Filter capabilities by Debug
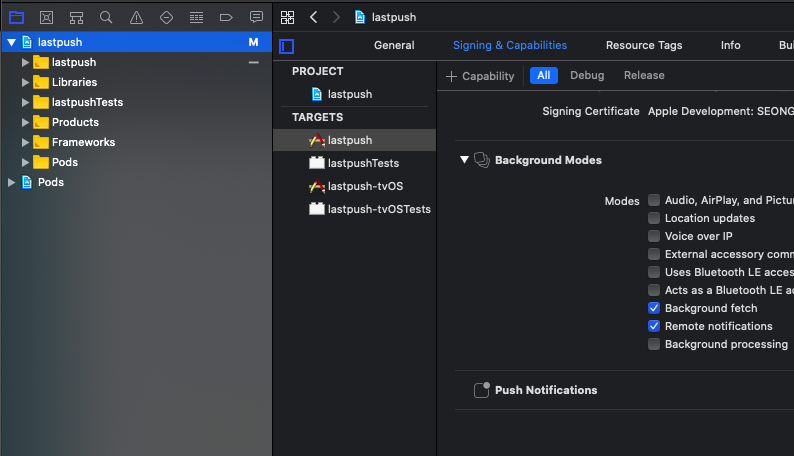 click(x=587, y=75)
